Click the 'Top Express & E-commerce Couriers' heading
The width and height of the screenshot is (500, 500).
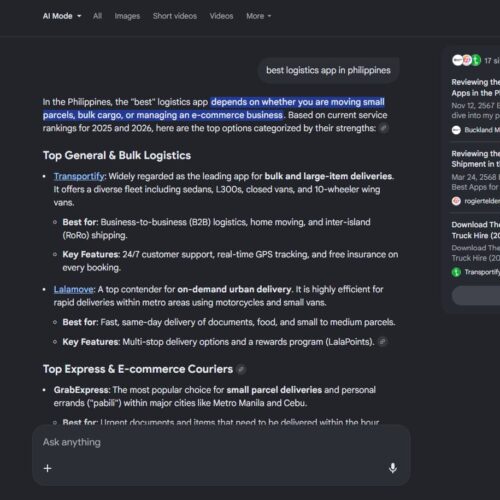point(138,369)
